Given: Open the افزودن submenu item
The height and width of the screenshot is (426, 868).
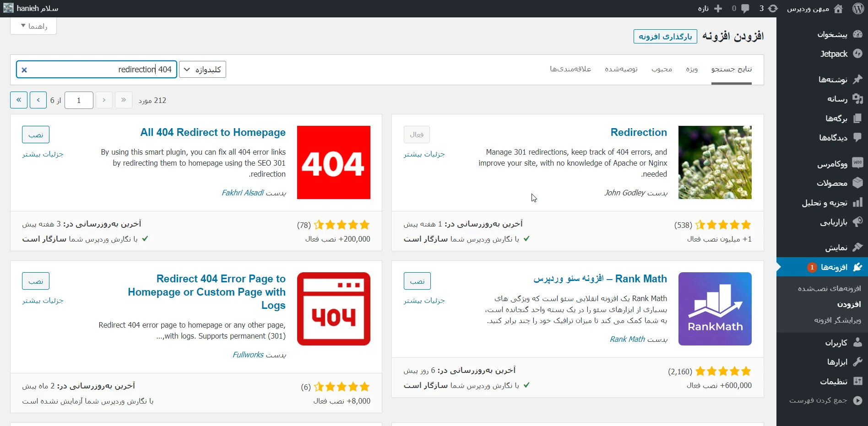Looking at the screenshot, I should coord(849,304).
